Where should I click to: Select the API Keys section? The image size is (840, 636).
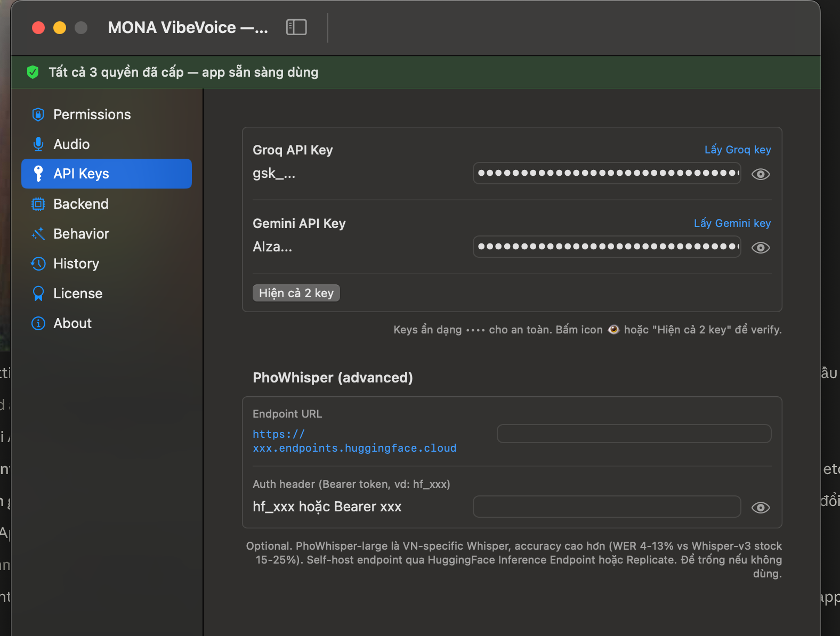(x=107, y=174)
